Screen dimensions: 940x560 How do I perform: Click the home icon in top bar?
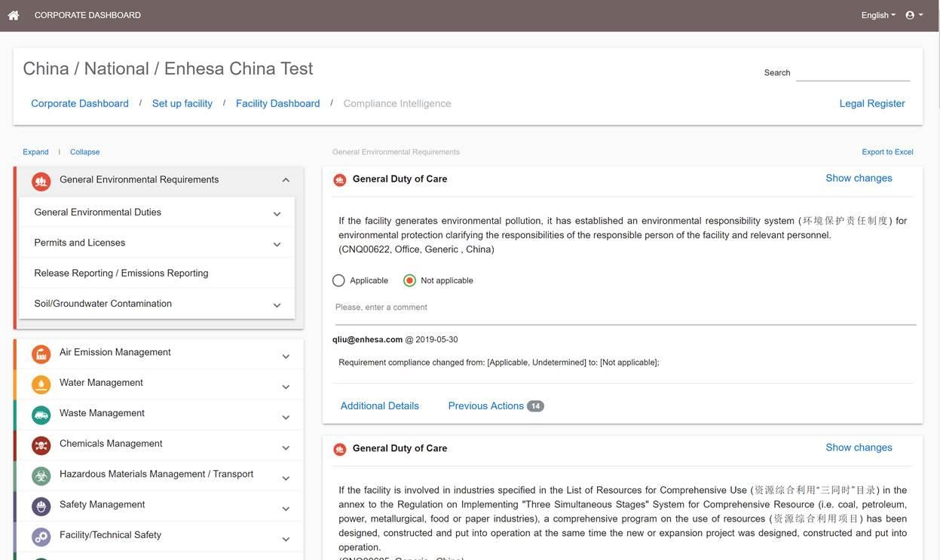(x=14, y=15)
